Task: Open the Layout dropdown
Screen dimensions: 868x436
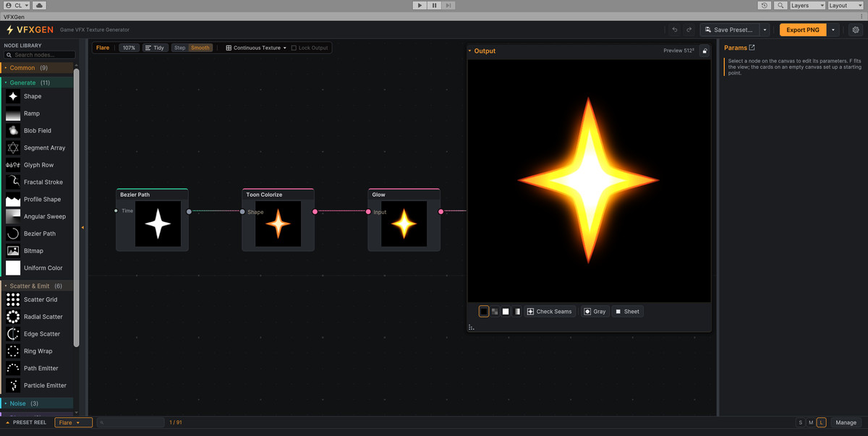Action: tap(846, 5)
